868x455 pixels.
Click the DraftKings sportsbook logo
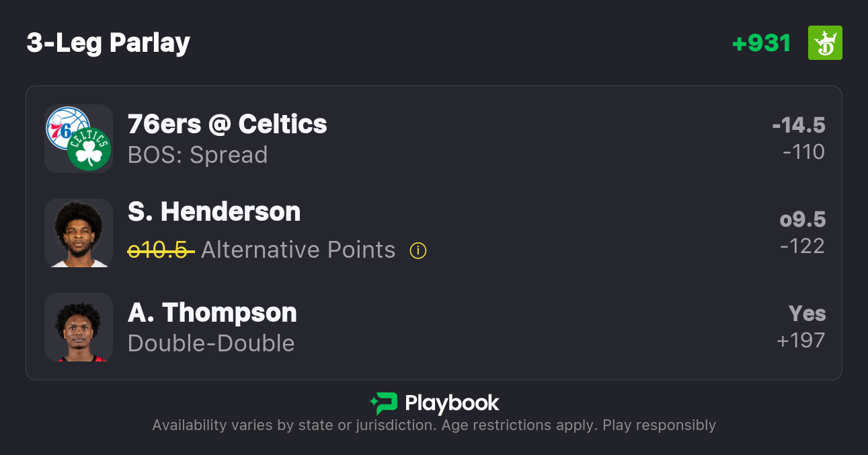(x=825, y=43)
